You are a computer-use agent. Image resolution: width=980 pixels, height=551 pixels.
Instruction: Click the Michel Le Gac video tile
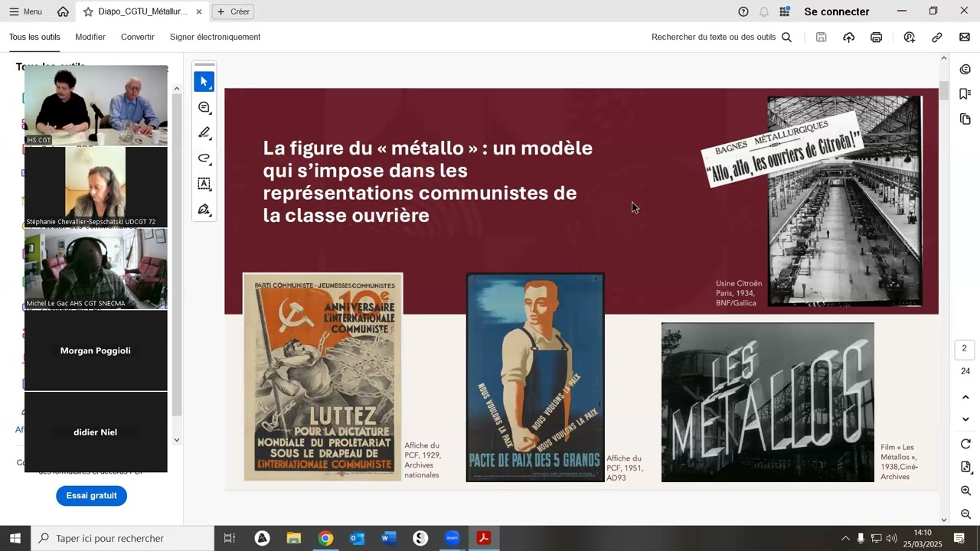pyautogui.click(x=96, y=269)
